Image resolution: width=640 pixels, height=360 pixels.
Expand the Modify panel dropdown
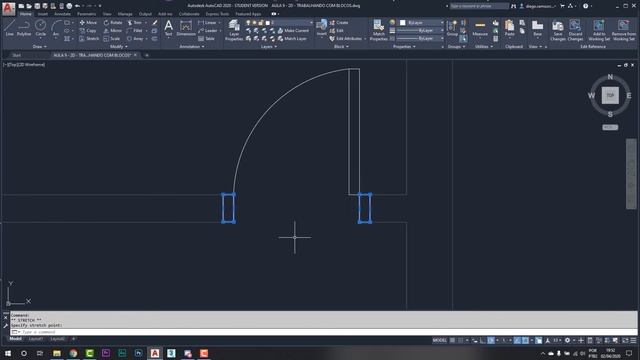(119, 47)
